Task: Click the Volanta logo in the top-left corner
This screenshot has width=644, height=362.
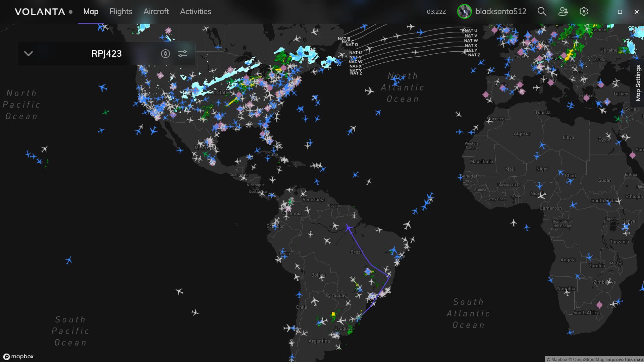Action: 39,11
